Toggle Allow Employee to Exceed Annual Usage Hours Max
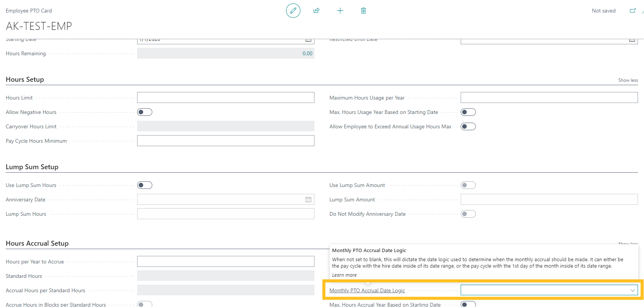The width and height of the screenshot is (644, 307). tap(468, 126)
